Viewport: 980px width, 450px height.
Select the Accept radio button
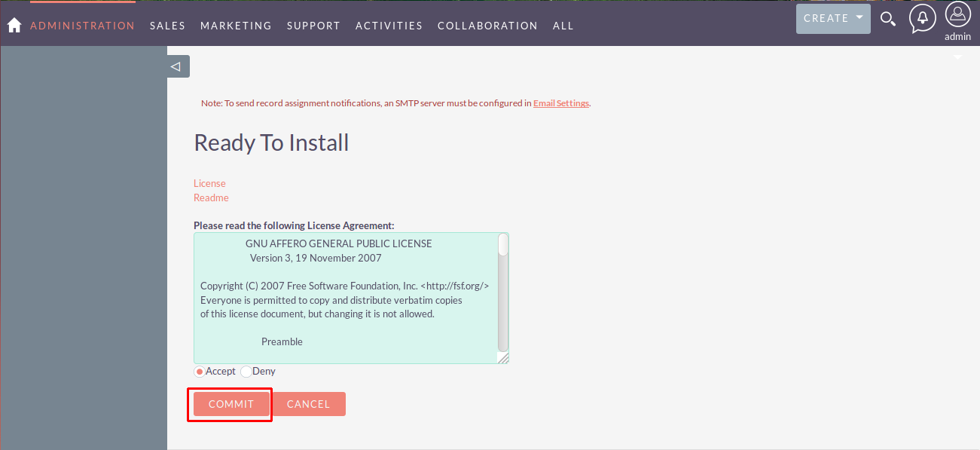(x=200, y=372)
